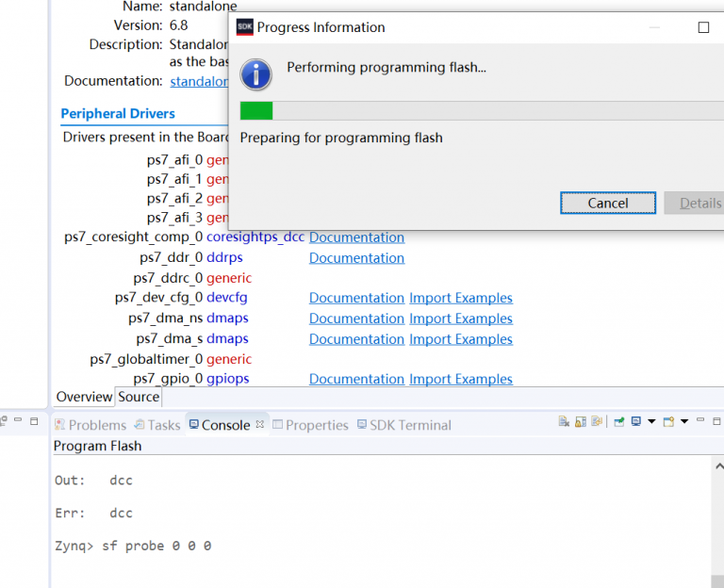724x588 pixels.
Task: Close the Console tab with its X
Action: [261, 424]
